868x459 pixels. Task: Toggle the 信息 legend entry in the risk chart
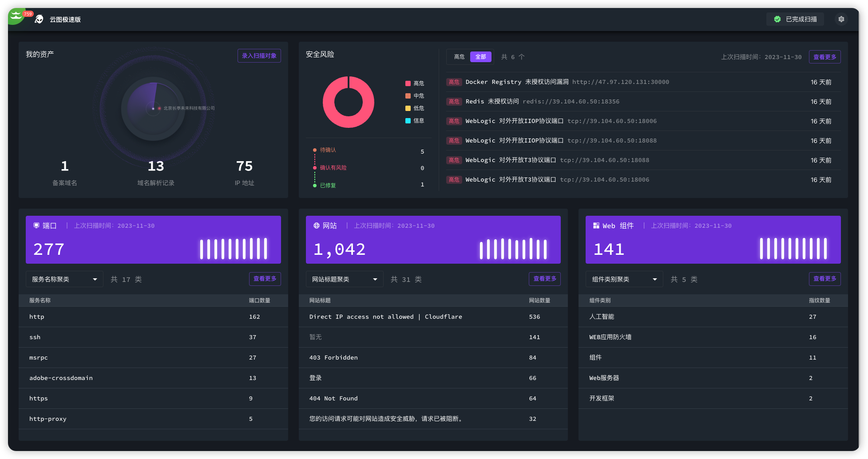click(x=415, y=121)
